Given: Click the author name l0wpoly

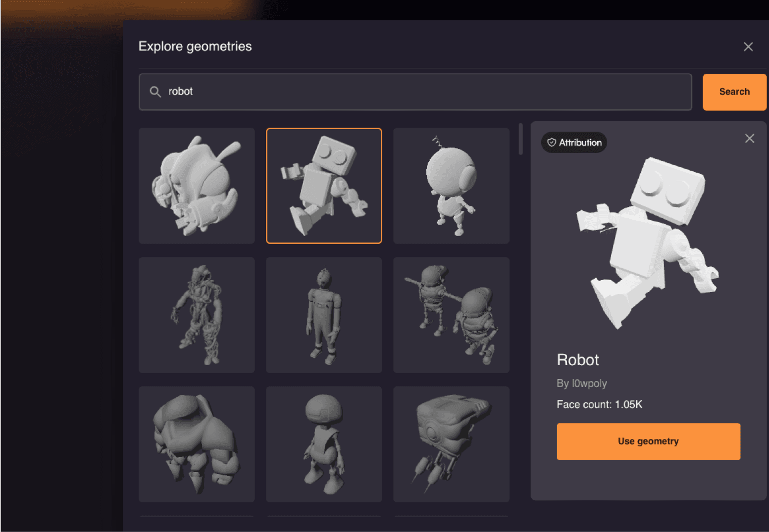Looking at the screenshot, I should (x=581, y=384).
